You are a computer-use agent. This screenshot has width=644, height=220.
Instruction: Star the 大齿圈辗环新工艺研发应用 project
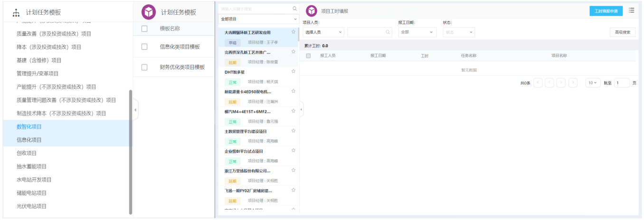tap(294, 32)
